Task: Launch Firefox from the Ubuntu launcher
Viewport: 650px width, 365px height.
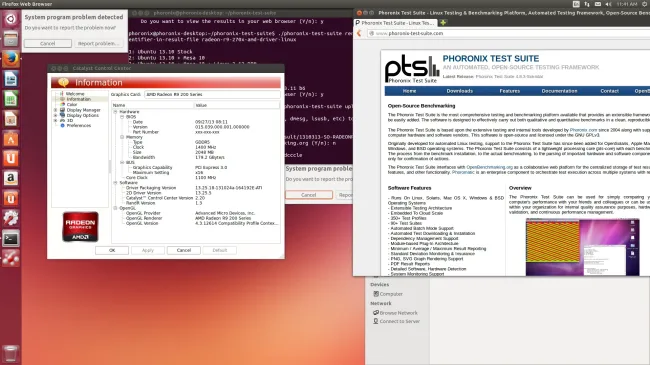Action: coord(11,59)
